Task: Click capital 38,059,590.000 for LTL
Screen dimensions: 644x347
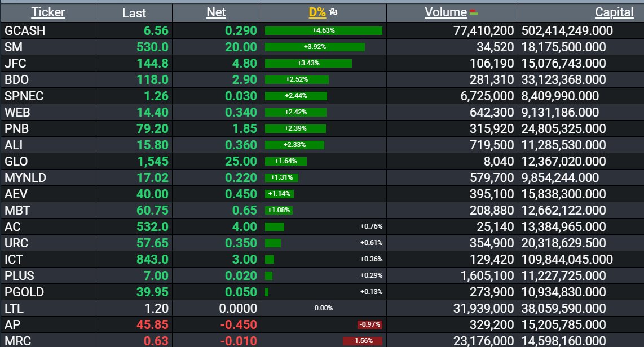Action: tap(563, 309)
